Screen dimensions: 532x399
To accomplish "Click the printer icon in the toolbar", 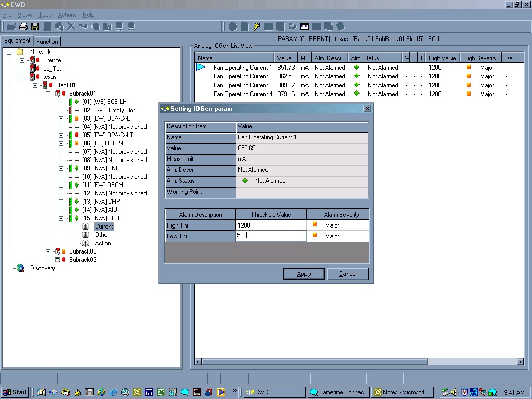I will pyautogui.click(x=23, y=26).
